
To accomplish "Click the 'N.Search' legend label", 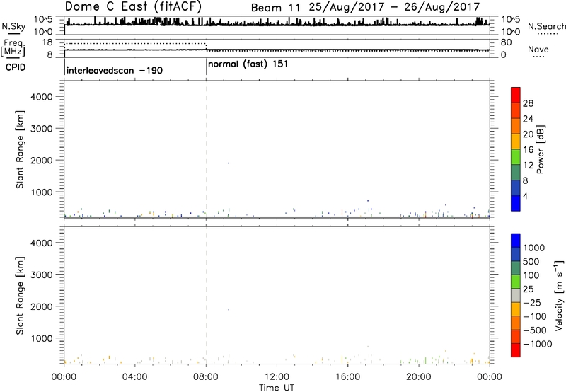I will 546,26.
